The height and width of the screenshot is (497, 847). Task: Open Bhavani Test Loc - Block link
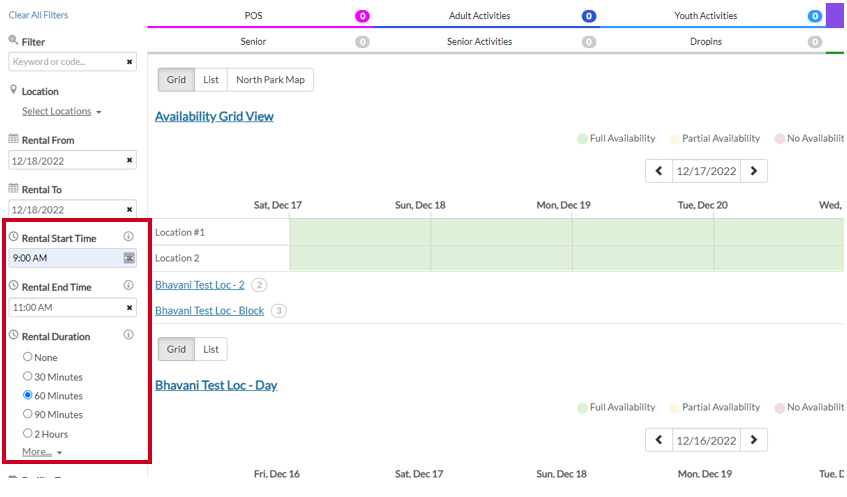[x=210, y=311]
